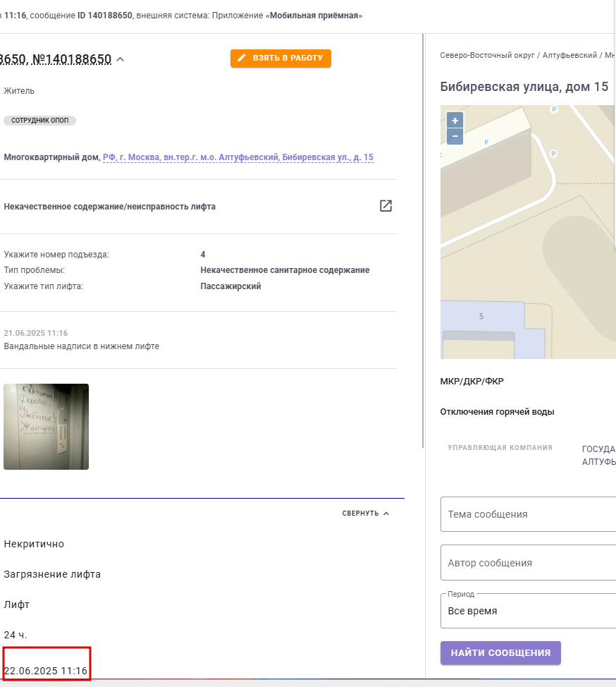Open the elevator graffiti photo thumbnail

click(47, 427)
